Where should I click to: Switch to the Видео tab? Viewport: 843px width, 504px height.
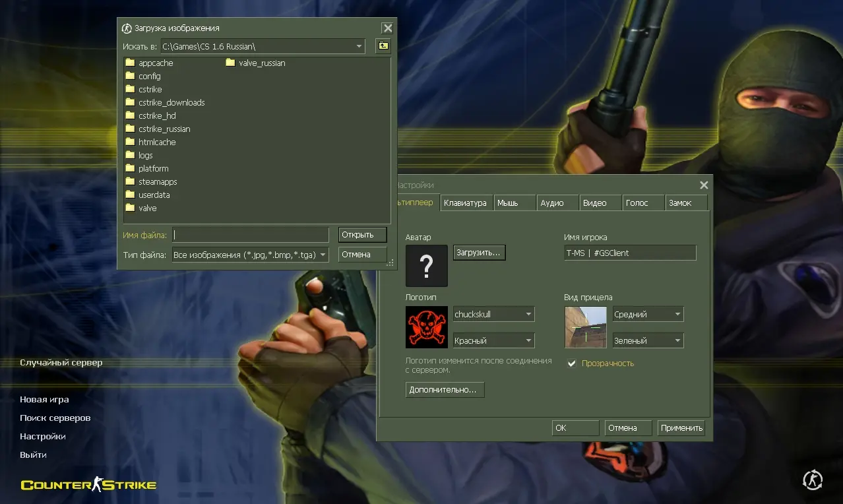point(595,203)
